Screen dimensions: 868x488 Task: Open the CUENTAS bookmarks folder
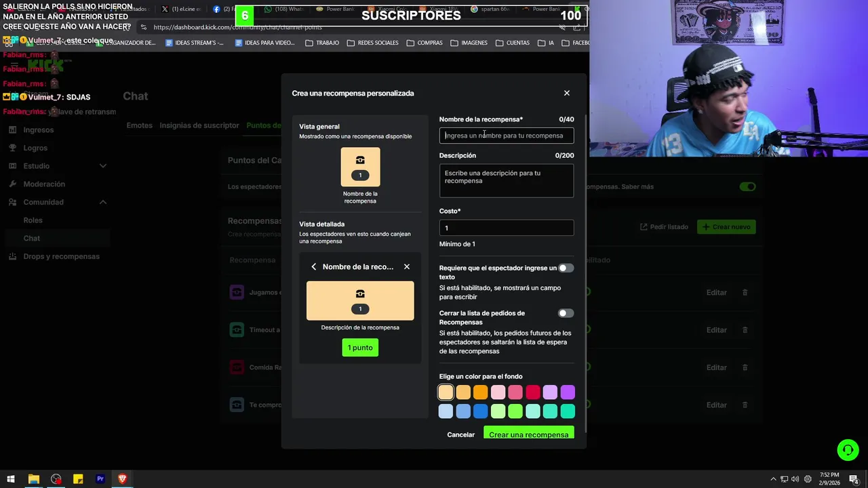(x=513, y=43)
